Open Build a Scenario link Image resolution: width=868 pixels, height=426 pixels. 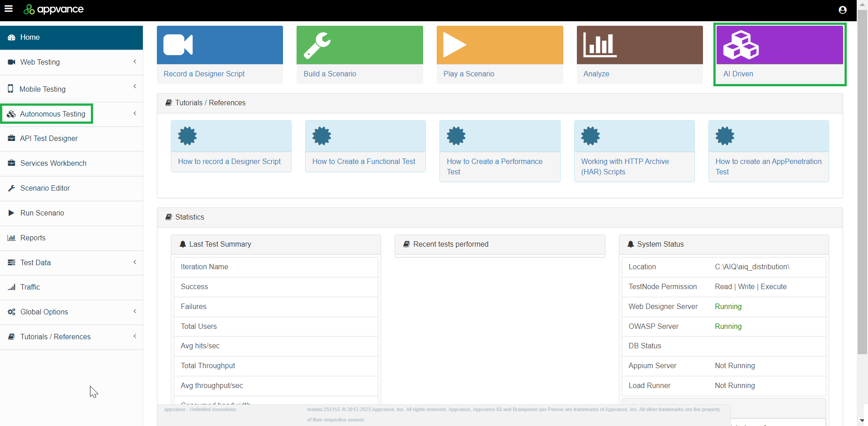(330, 74)
